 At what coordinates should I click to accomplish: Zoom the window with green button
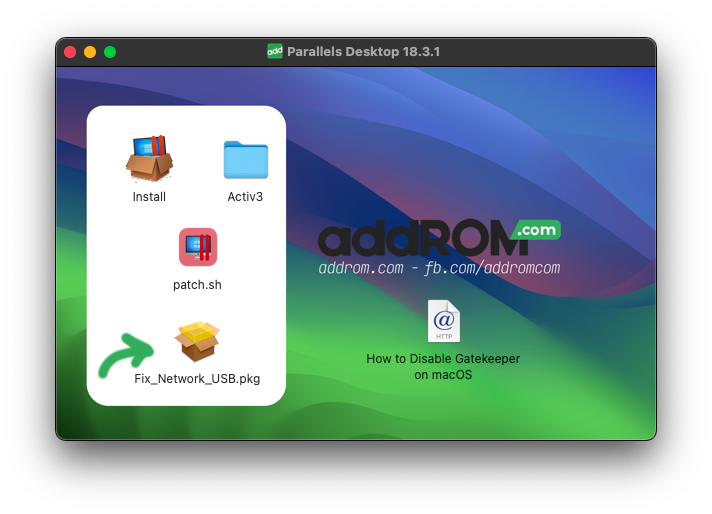point(110,52)
